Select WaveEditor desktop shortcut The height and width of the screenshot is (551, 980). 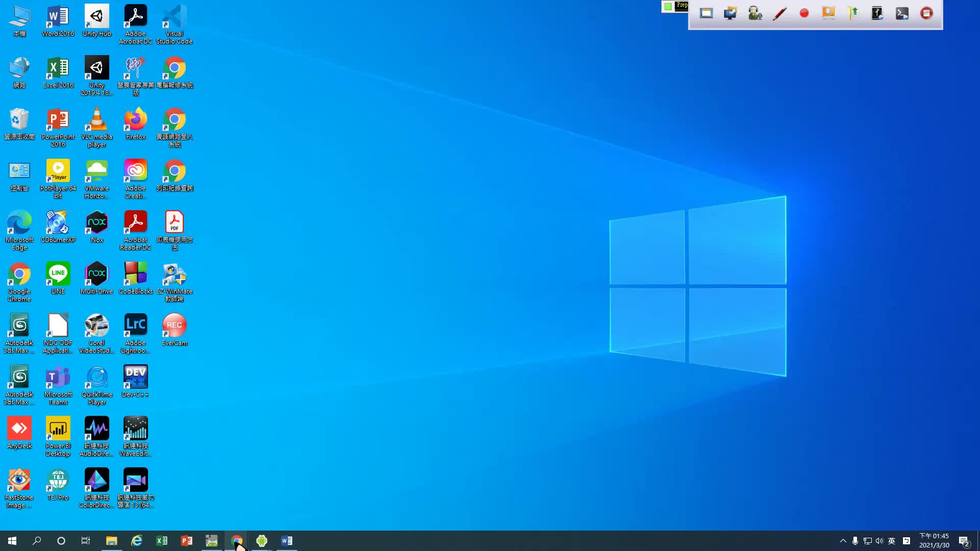click(x=135, y=437)
